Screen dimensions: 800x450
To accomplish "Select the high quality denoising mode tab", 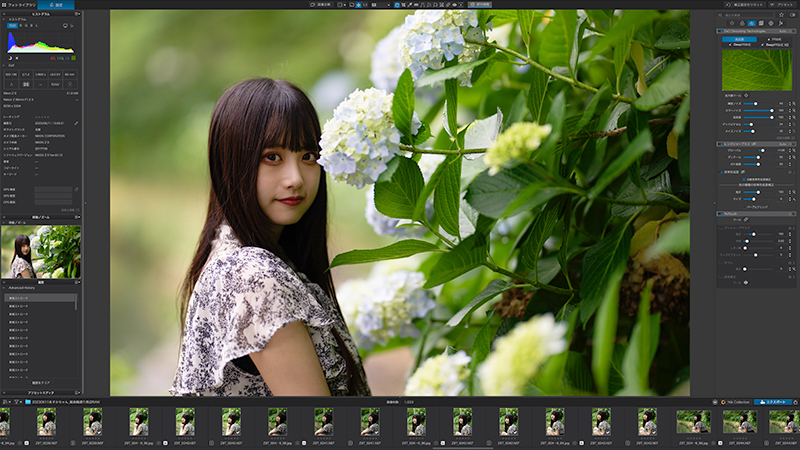I will click(x=739, y=39).
